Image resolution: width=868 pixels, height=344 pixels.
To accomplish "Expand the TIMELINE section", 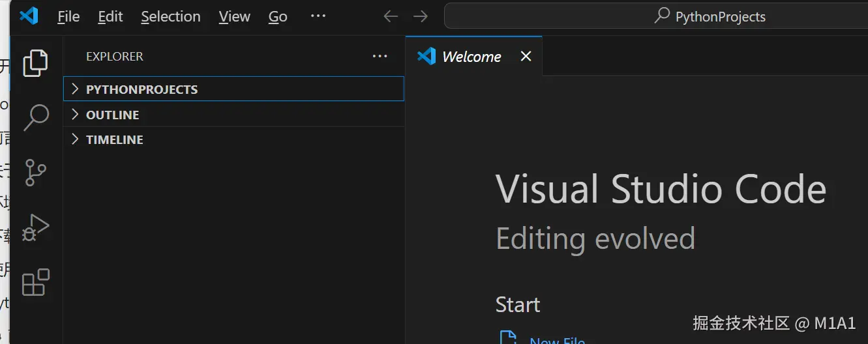I will (233, 139).
